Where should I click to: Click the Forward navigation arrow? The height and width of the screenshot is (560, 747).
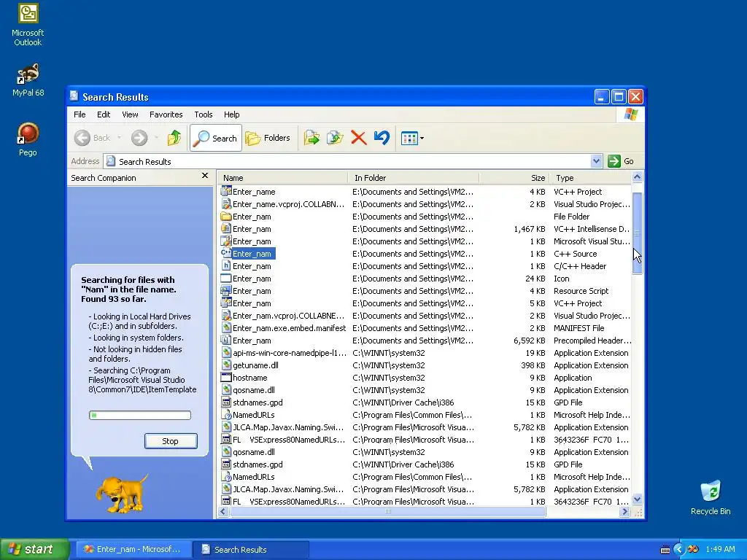(139, 138)
